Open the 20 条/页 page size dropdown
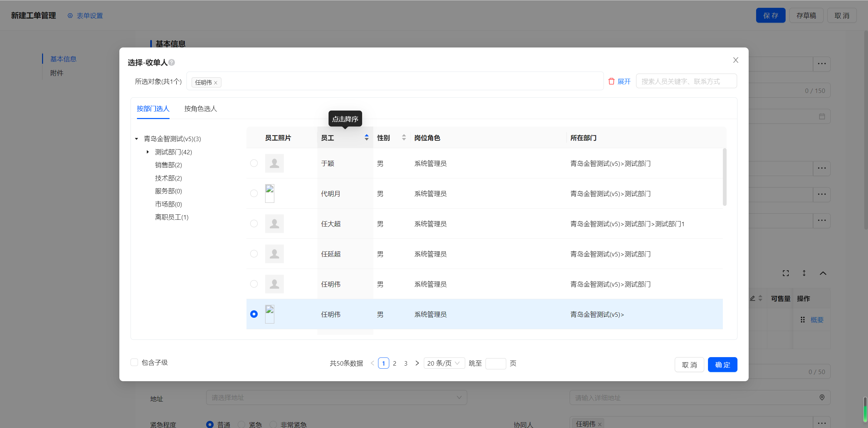Image resolution: width=868 pixels, height=428 pixels. [444, 363]
